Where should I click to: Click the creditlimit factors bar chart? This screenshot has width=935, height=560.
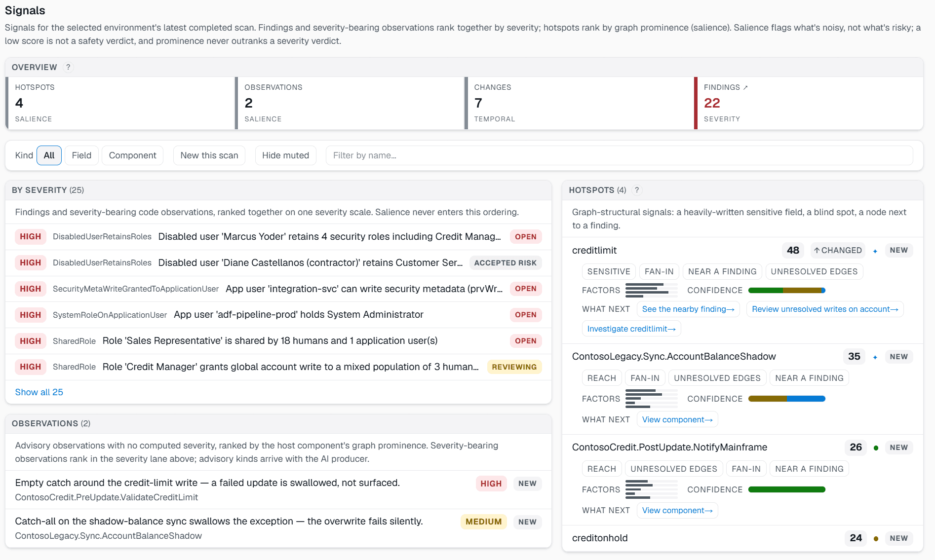(651, 291)
